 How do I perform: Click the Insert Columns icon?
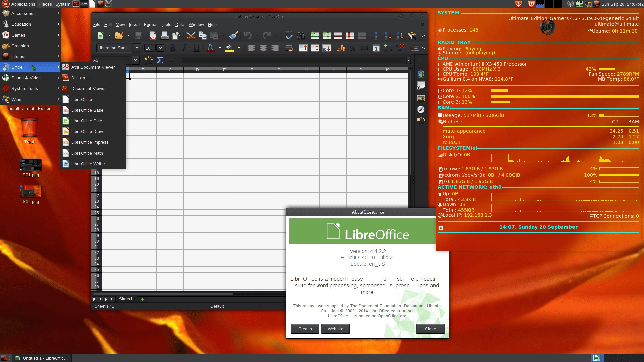coord(327,36)
